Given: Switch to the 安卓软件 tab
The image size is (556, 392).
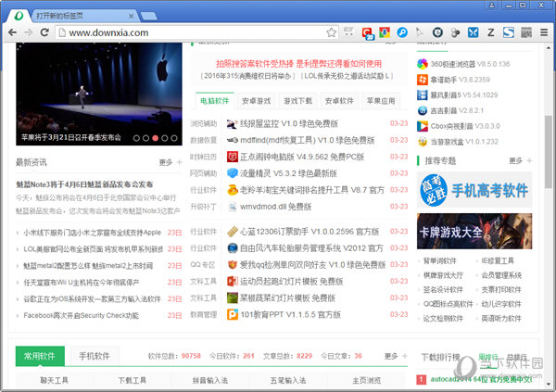Looking at the screenshot, I should [x=339, y=101].
